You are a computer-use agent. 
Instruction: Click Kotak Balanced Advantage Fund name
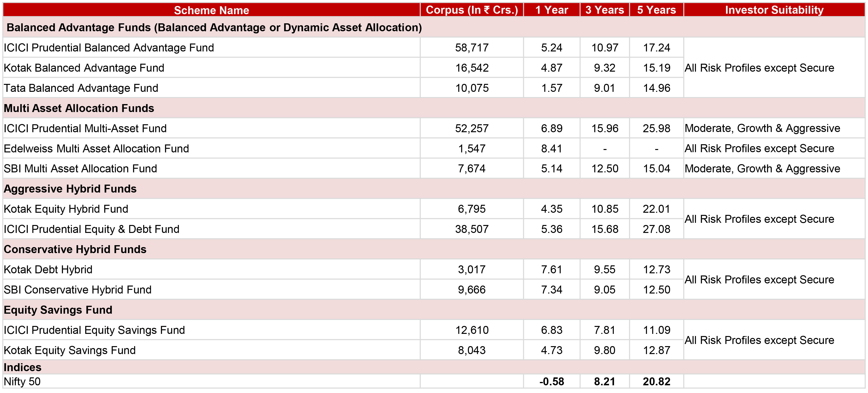(84, 68)
